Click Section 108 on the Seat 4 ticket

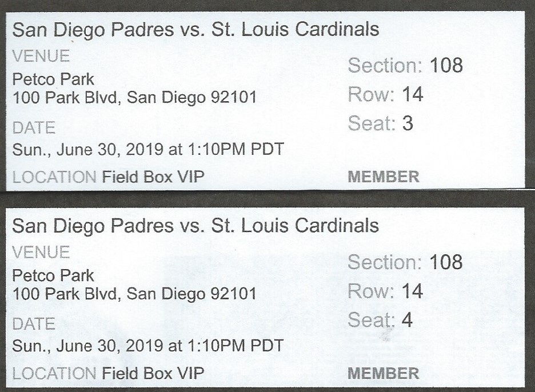click(405, 262)
